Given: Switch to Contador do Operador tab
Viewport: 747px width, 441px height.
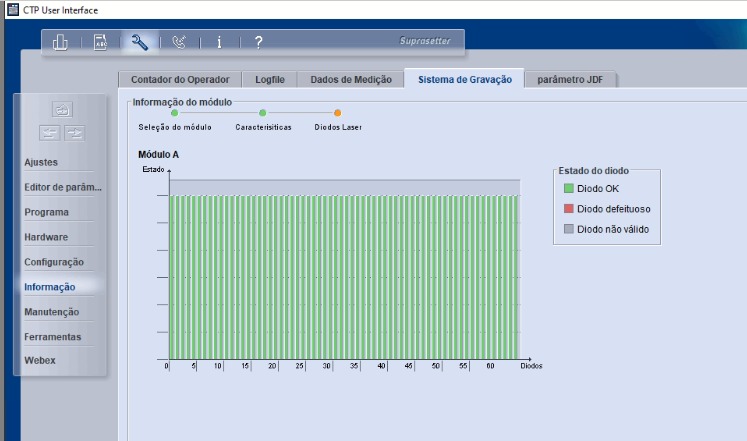Looking at the screenshot, I should coord(180,79).
